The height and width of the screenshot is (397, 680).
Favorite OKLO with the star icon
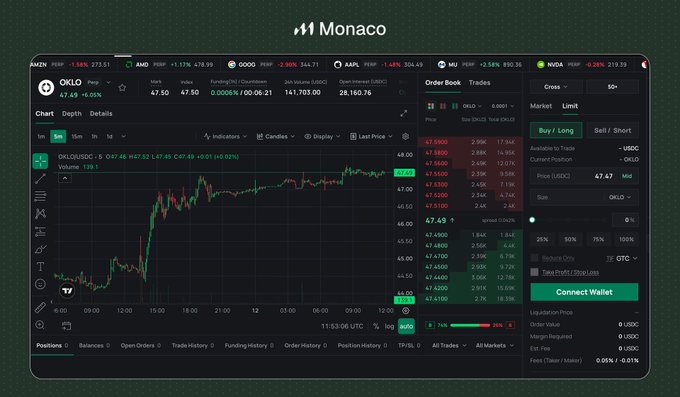122,88
